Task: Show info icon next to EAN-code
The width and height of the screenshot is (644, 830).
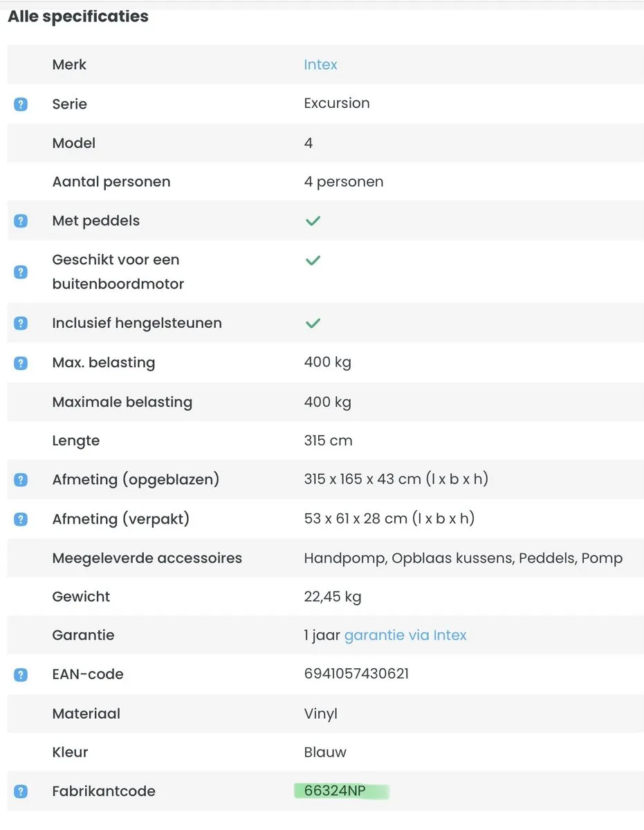Action: [x=21, y=674]
